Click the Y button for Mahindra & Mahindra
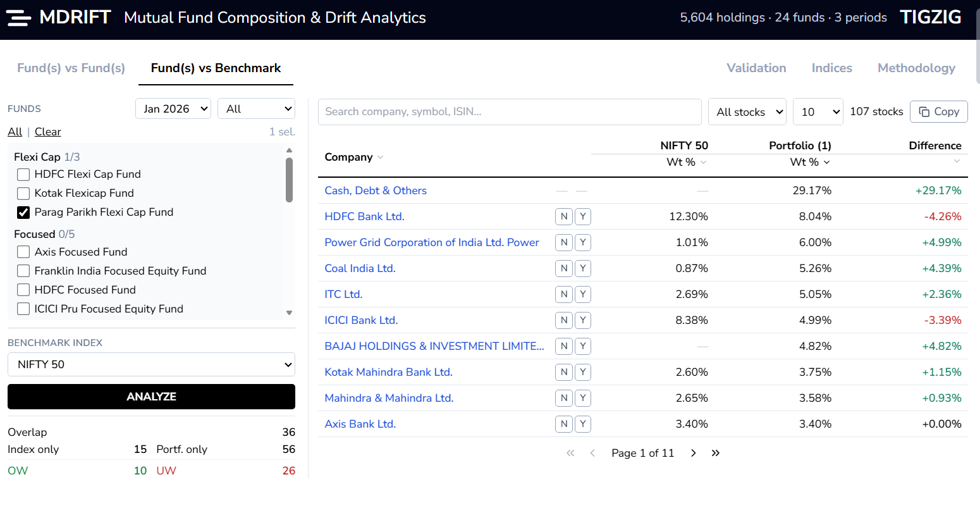This screenshot has height=520, width=980. click(x=583, y=398)
